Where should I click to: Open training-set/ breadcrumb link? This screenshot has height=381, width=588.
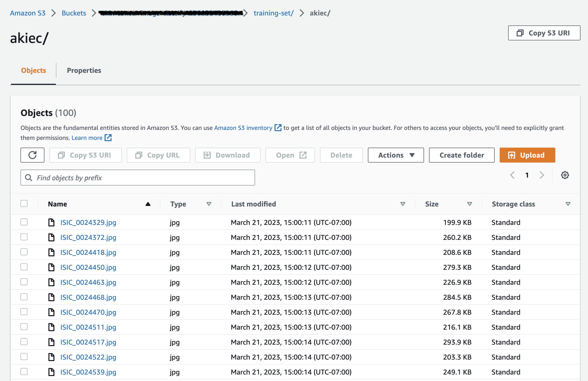pyautogui.click(x=274, y=13)
